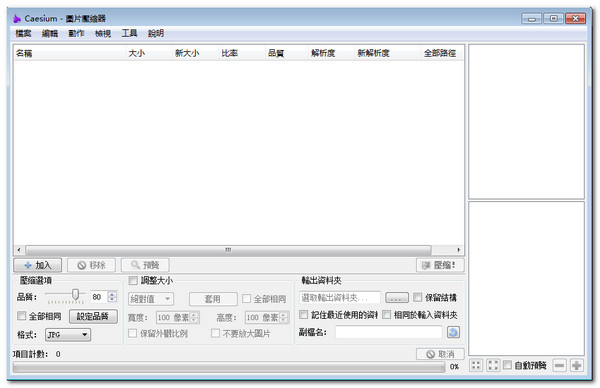Click the 選取輸出資料夾 output path field
600x388 pixels.
click(x=340, y=297)
